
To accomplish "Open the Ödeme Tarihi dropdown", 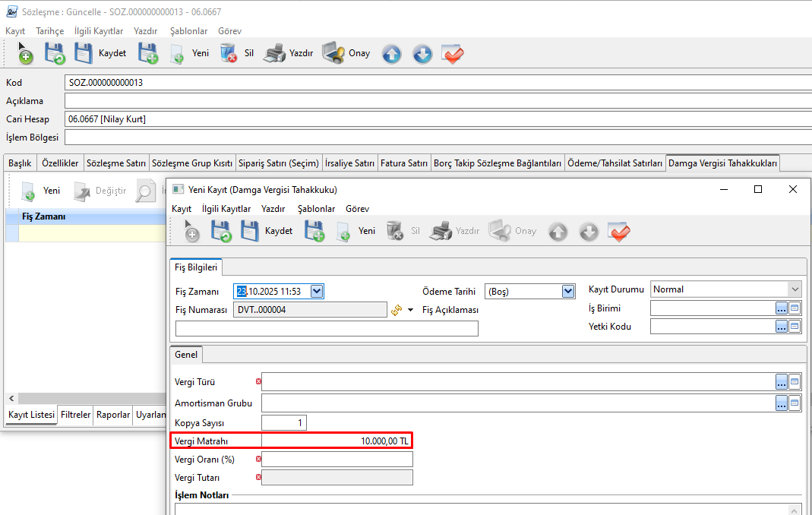I will pos(567,291).
